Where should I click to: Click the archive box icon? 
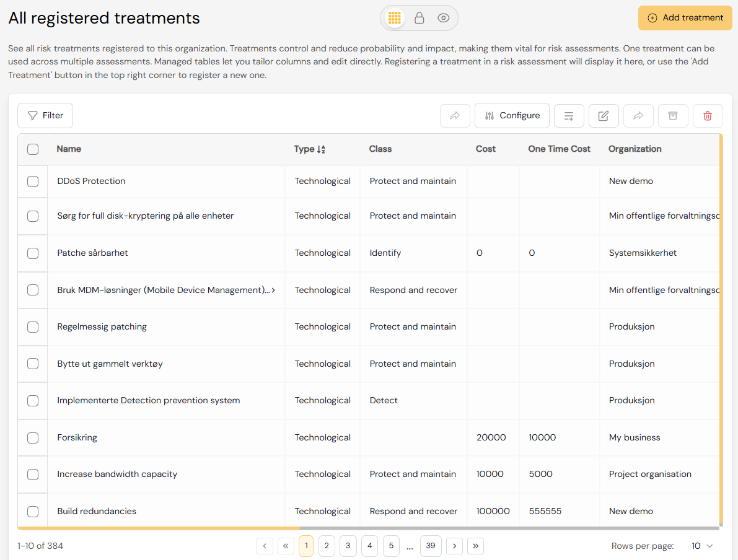[x=673, y=116]
